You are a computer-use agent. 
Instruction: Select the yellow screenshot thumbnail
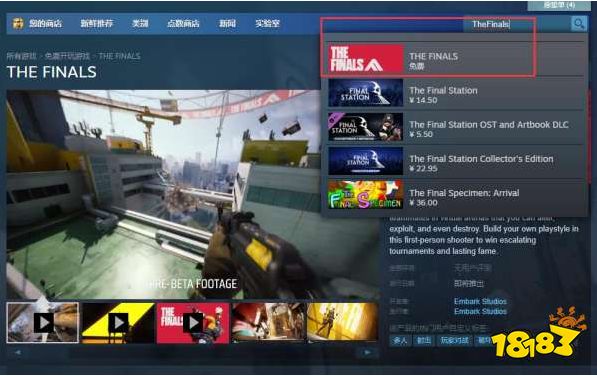(x=343, y=322)
